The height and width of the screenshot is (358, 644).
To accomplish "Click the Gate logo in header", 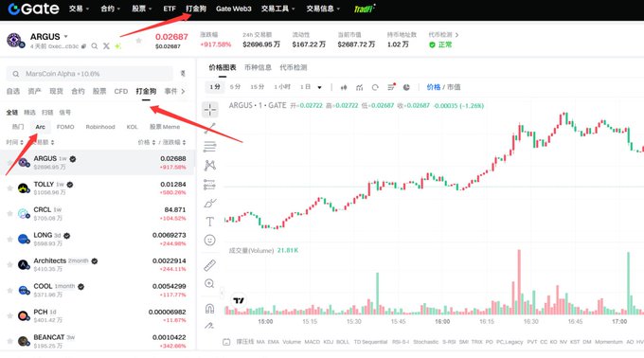I will tap(34, 9).
